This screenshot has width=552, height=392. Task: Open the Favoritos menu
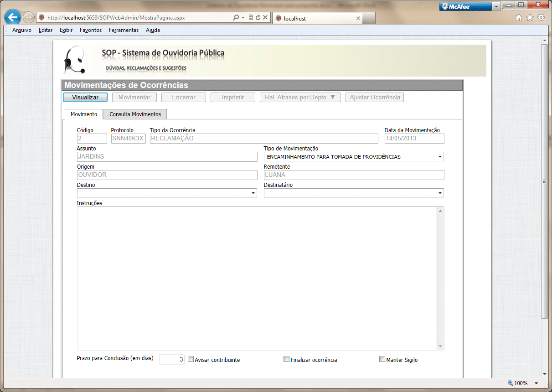90,30
